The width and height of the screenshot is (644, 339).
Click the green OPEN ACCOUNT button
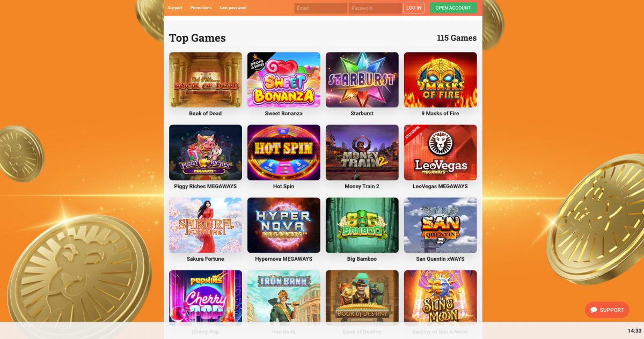click(x=453, y=8)
